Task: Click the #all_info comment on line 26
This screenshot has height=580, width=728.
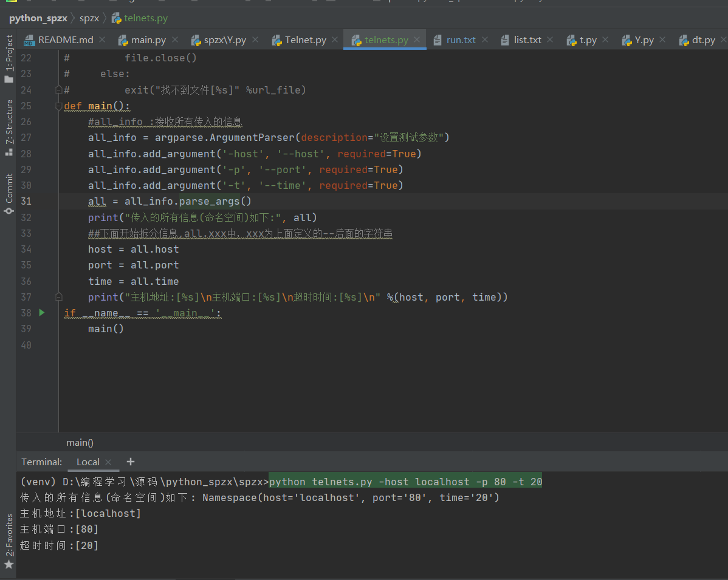Action: tap(165, 122)
